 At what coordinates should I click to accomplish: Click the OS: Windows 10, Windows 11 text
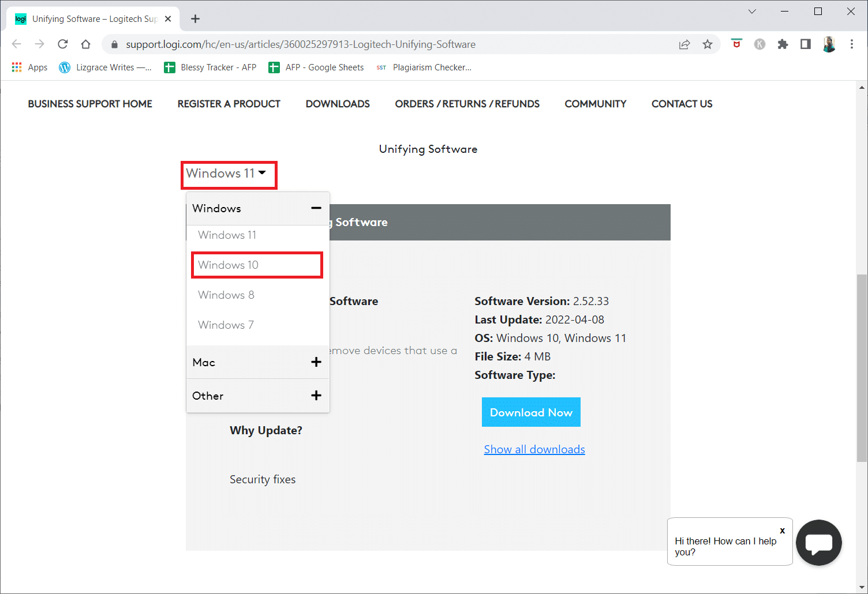click(550, 338)
